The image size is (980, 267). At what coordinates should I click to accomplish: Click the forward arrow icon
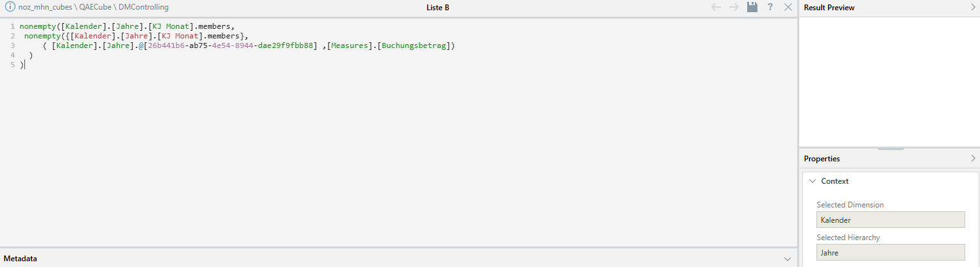(734, 7)
